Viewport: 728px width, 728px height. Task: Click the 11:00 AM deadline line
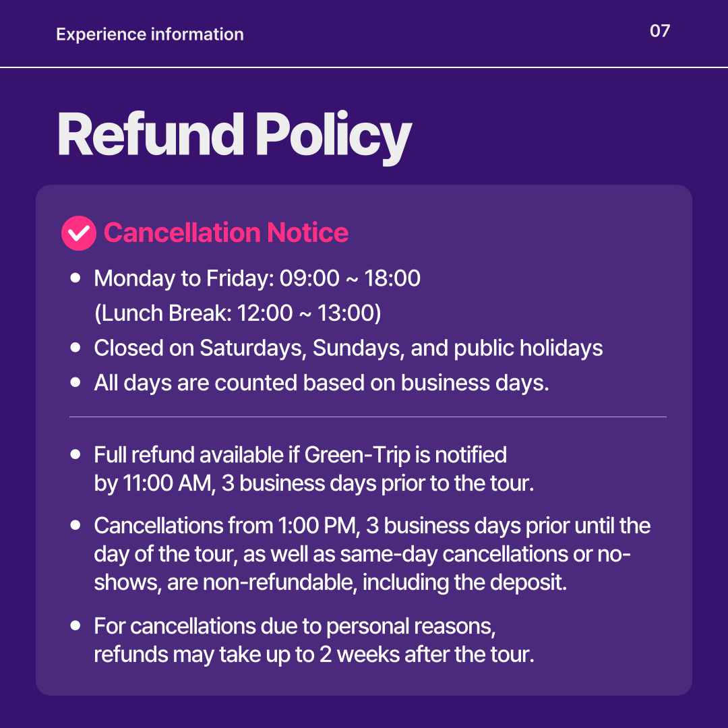(x=314, y=483)
